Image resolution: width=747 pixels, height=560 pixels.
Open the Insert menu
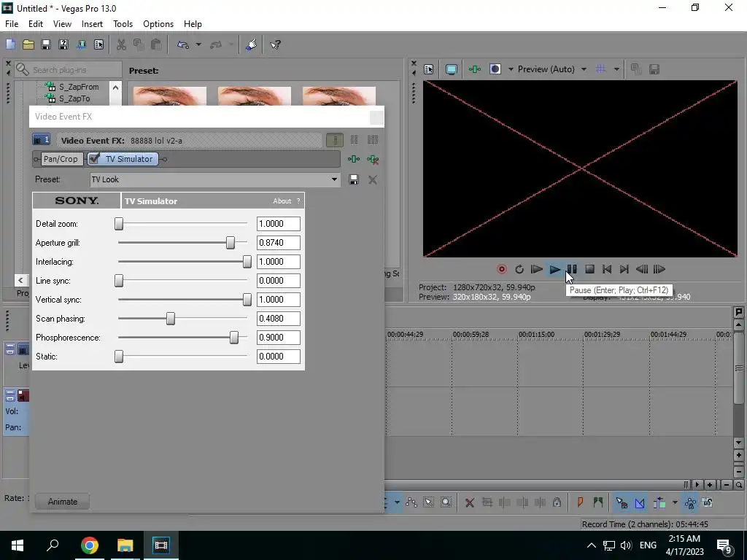click(x=92, y=24)
